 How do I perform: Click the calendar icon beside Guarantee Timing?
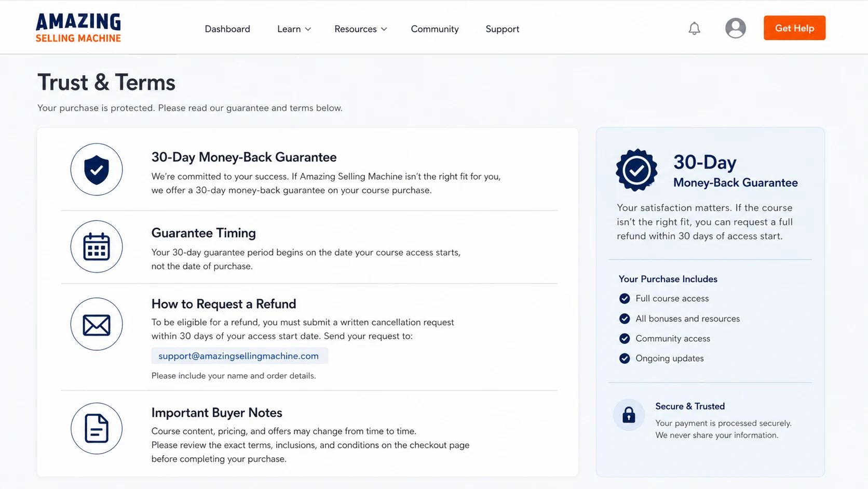pyautogui.click(x=97, y=246)
